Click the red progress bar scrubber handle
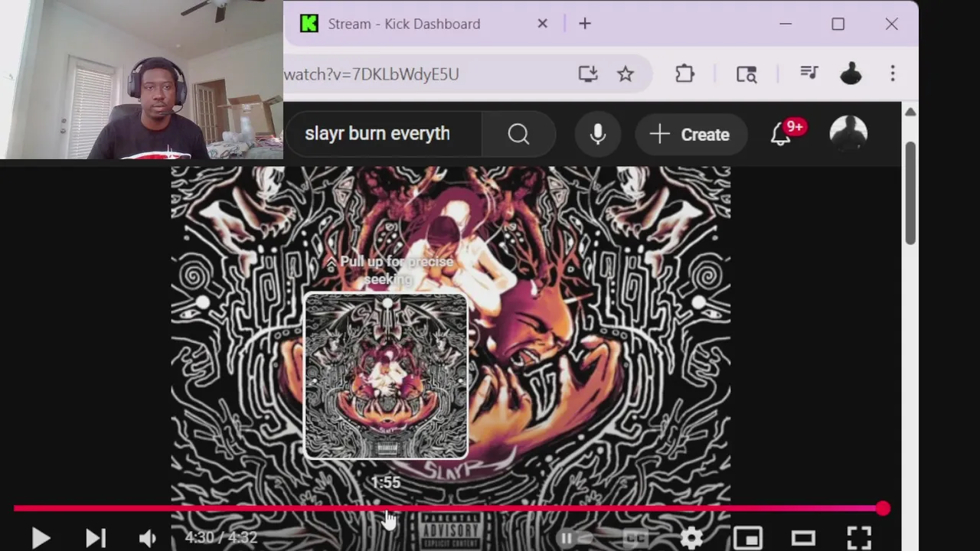Image resolution: width=980 pixels, height=551 pixels. pos(883,508)
